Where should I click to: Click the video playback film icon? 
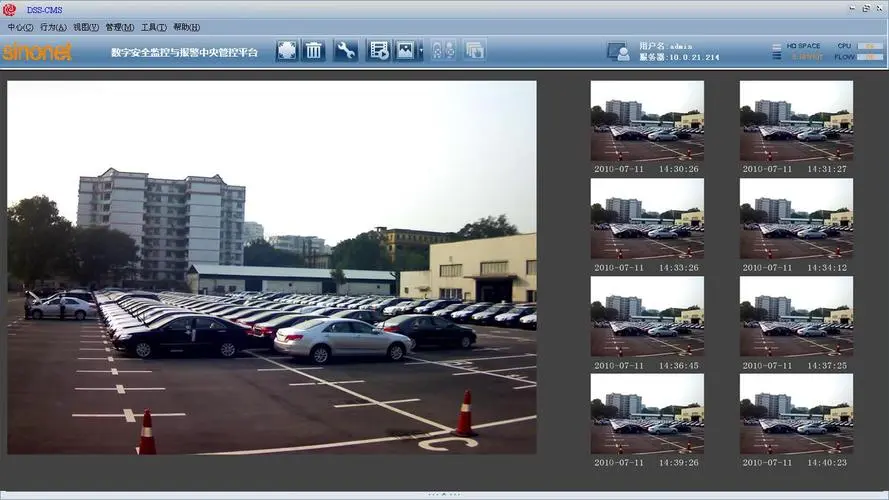pyautogui.click(x=378, y=50)
